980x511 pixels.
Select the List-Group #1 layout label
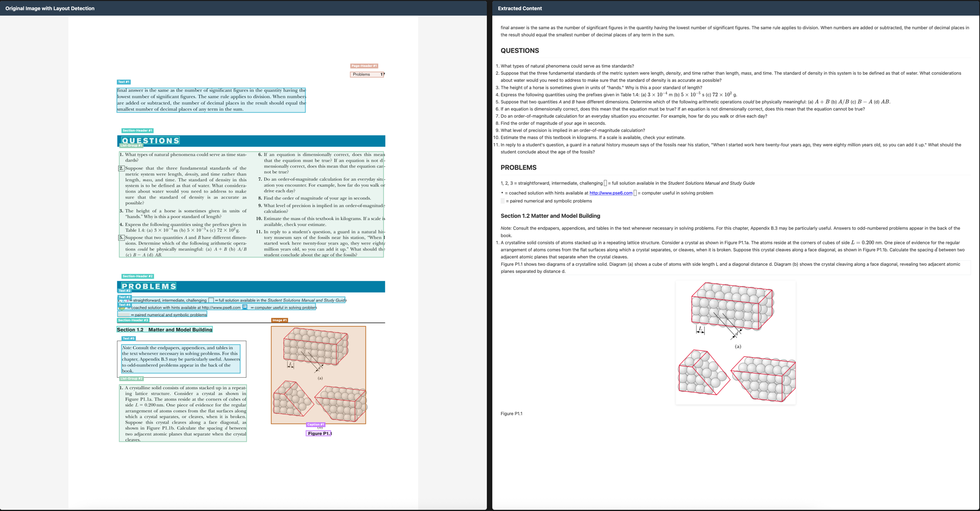click(131, 145)
